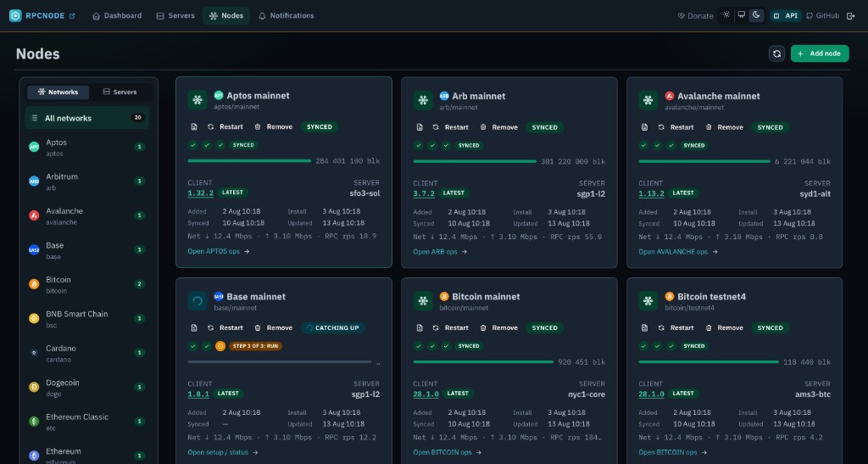868x464 pixels.
Task: Remove the Bitcoin testnet4 node
Action: click(724, 327)
